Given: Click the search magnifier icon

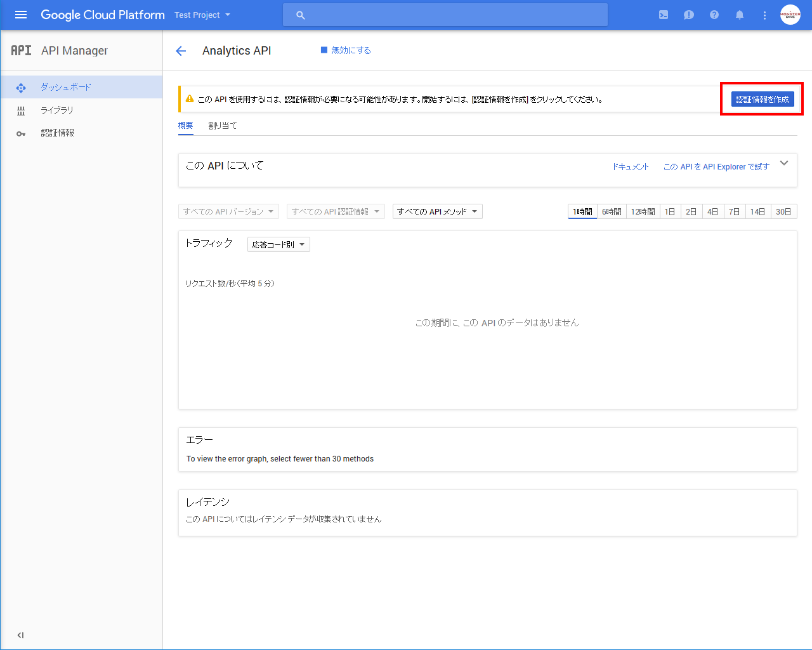Looking at the screenshot, I should point(301,15).
